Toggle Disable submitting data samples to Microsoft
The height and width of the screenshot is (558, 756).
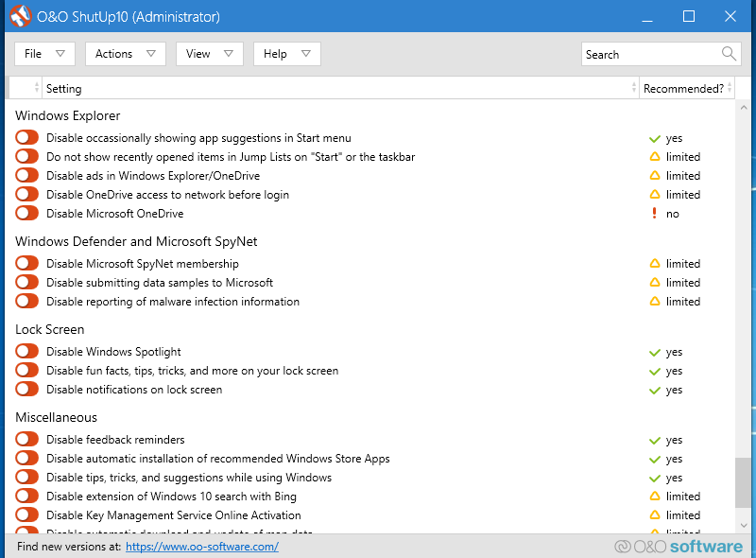pos(27,282)
